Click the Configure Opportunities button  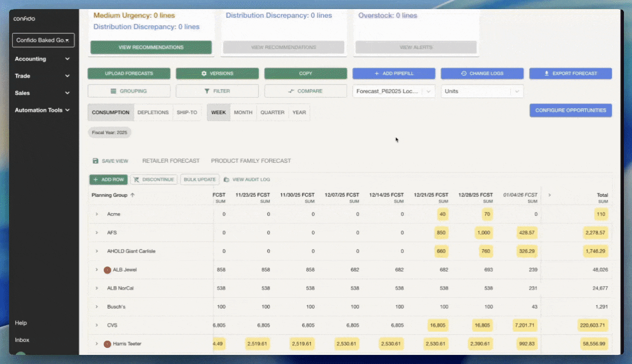tap(570, 110)
